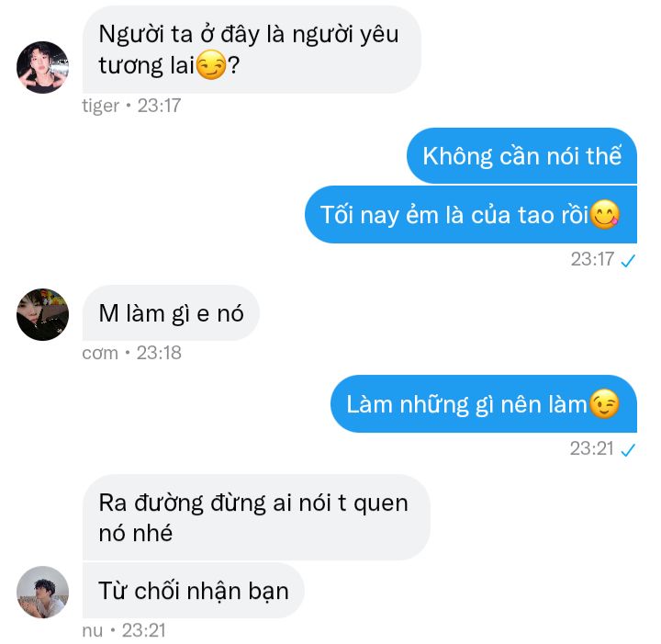Click winking emoji in 'Làm những gì nên làm'
The image size is (661, 644).
pyautogui.click(x=605, y=404)
